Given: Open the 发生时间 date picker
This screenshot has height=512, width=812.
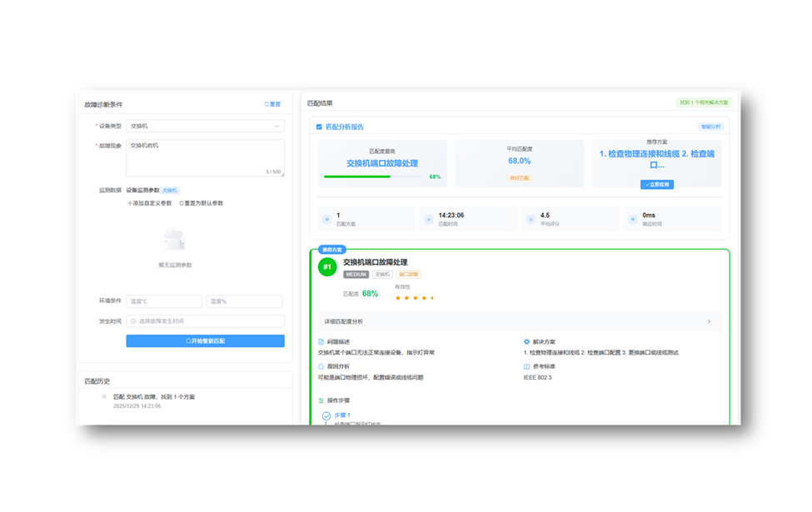Looking at the screenshot, I should 205,321.
